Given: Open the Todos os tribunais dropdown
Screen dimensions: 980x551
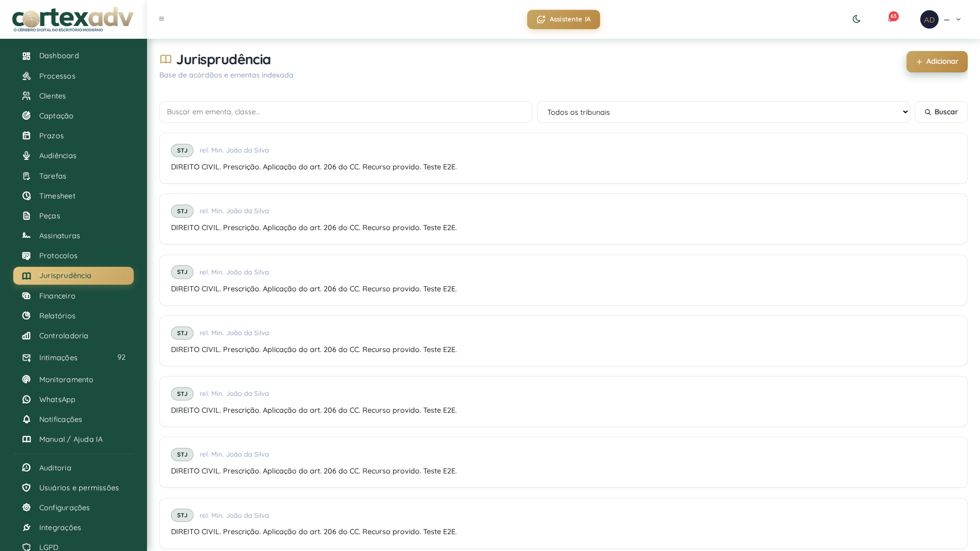Looking at the screenshot, I should pos(723,112).
